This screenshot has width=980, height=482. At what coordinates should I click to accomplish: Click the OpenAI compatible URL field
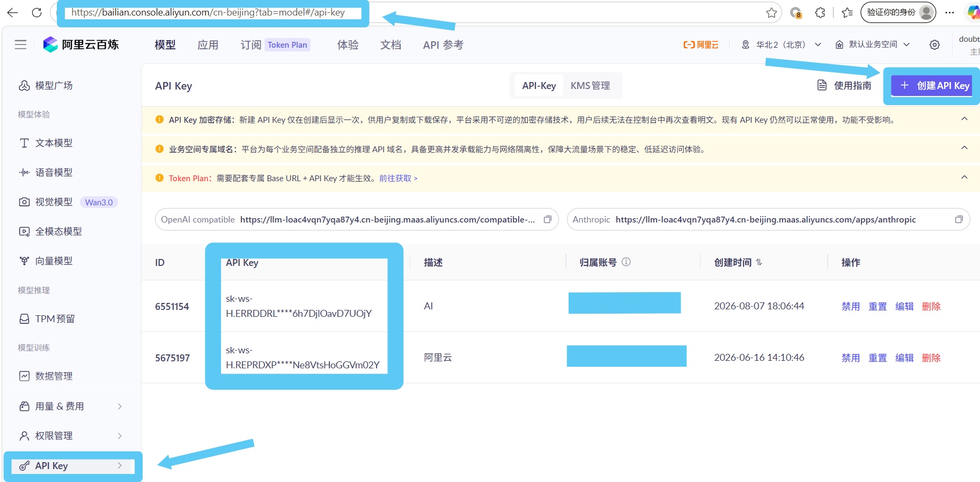coord(357,219)
